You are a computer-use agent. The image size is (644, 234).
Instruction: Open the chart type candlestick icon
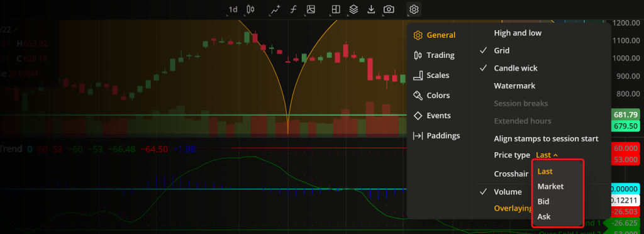(250, 9)
